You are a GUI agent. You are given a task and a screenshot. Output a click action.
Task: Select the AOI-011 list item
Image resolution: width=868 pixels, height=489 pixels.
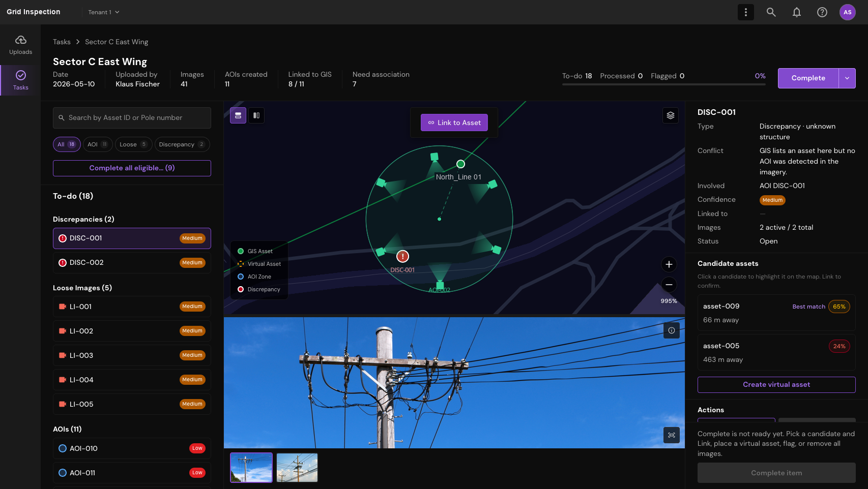[132, 473]
